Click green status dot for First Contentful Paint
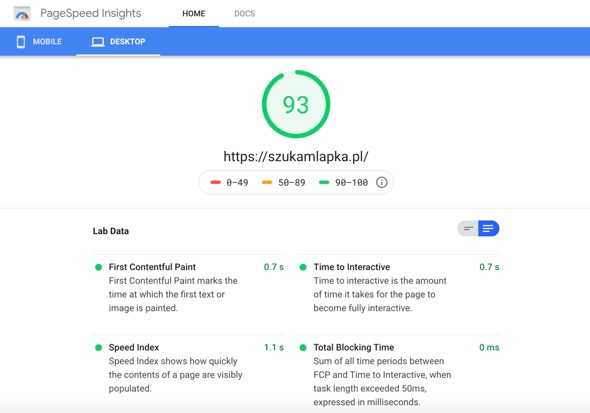This screenshot has height=413, width=590. pyautogui.click(x=99, y=267)
